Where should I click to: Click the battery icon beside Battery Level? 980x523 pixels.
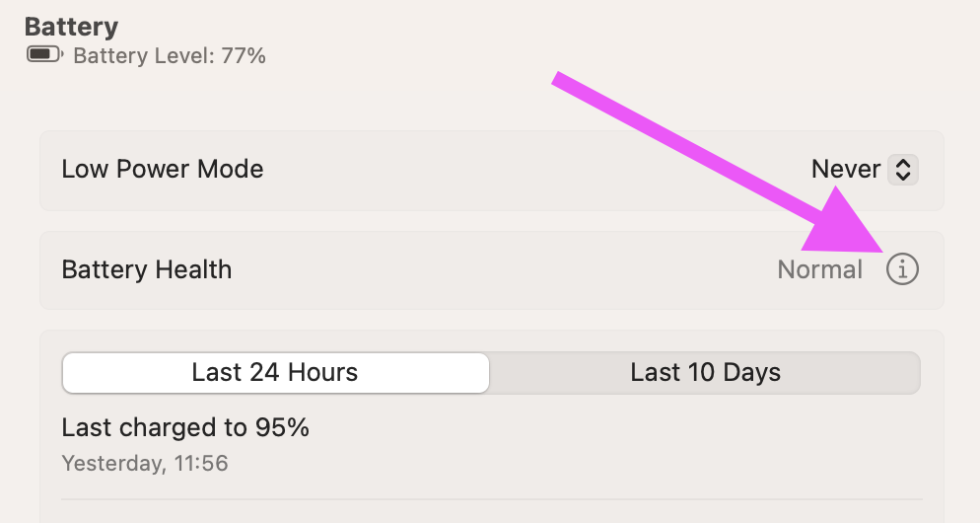(x=45, y=54)
